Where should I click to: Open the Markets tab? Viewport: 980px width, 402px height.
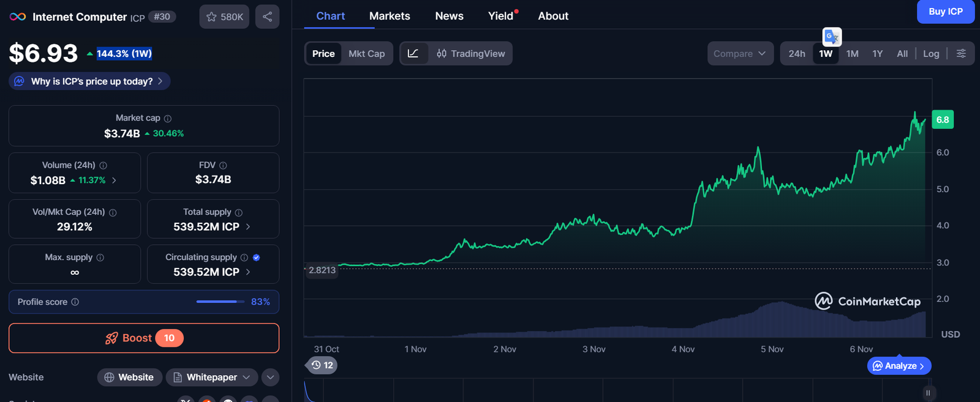(390, 16)
